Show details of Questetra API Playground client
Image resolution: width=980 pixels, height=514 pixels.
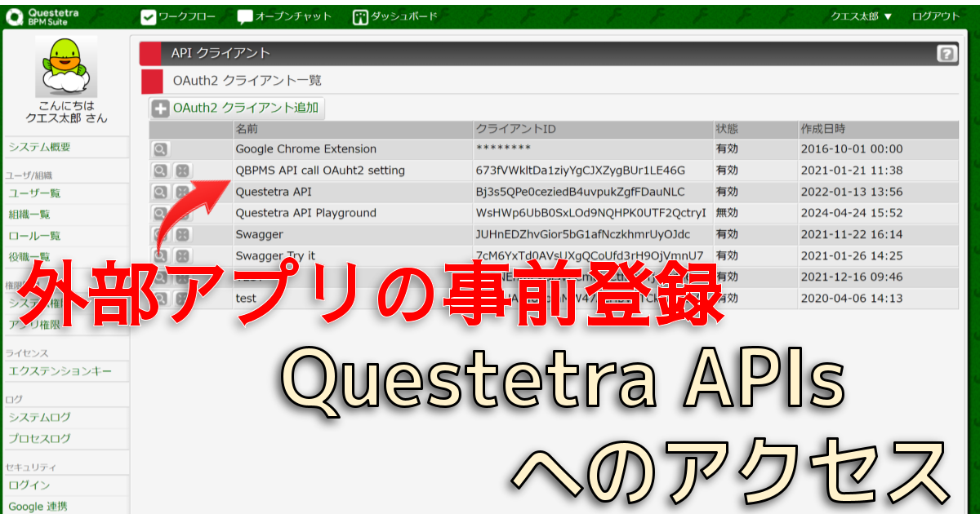161,213
